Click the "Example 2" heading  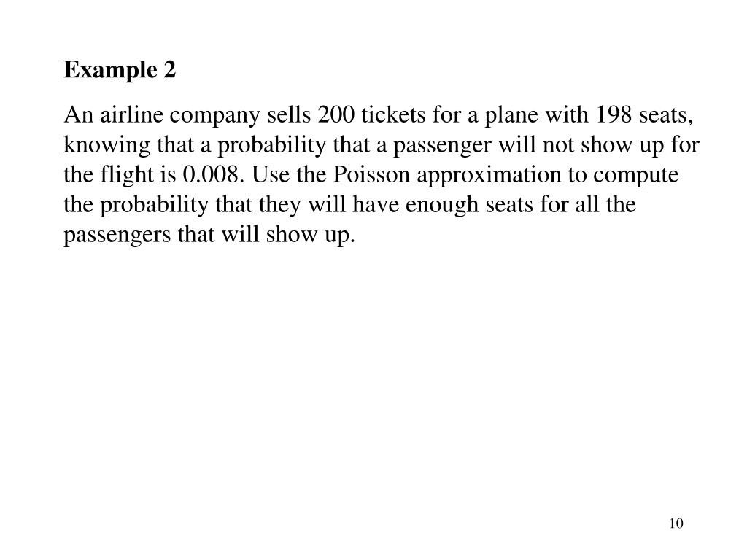coord(120,70)
